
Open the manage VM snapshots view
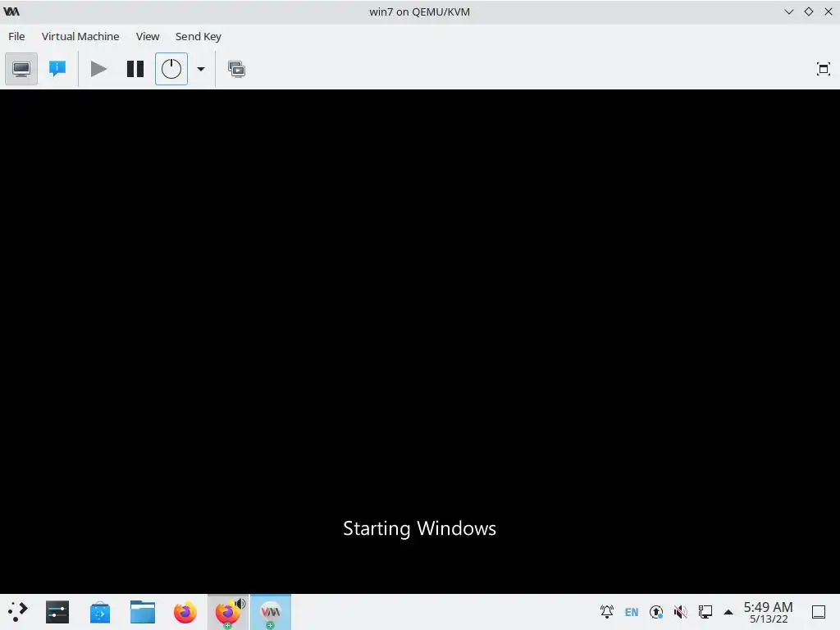(236, 69)
